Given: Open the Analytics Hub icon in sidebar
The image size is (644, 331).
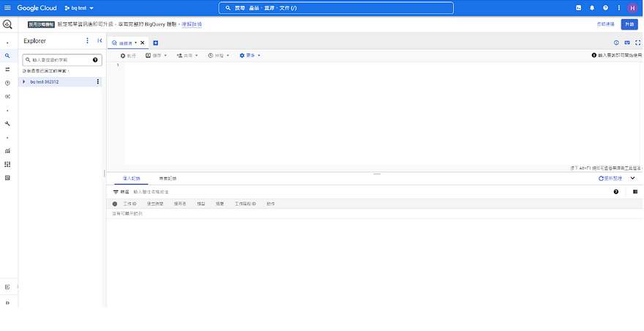Looking at the screenshot, I should (7, 97).
